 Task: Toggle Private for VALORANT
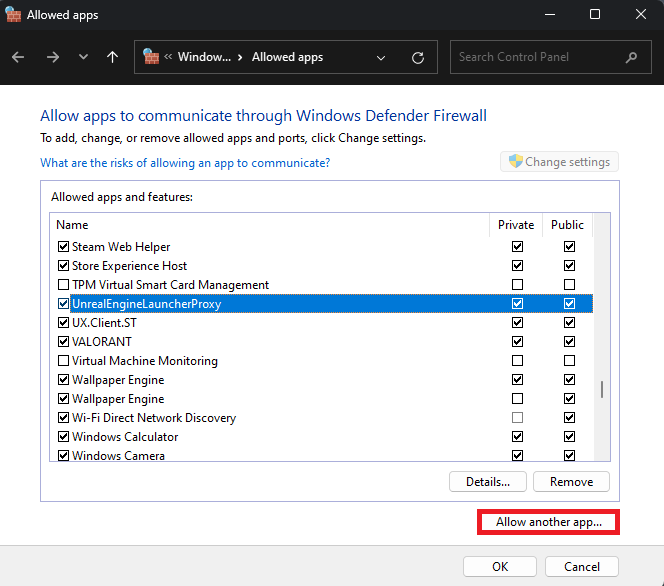point(517,342)
